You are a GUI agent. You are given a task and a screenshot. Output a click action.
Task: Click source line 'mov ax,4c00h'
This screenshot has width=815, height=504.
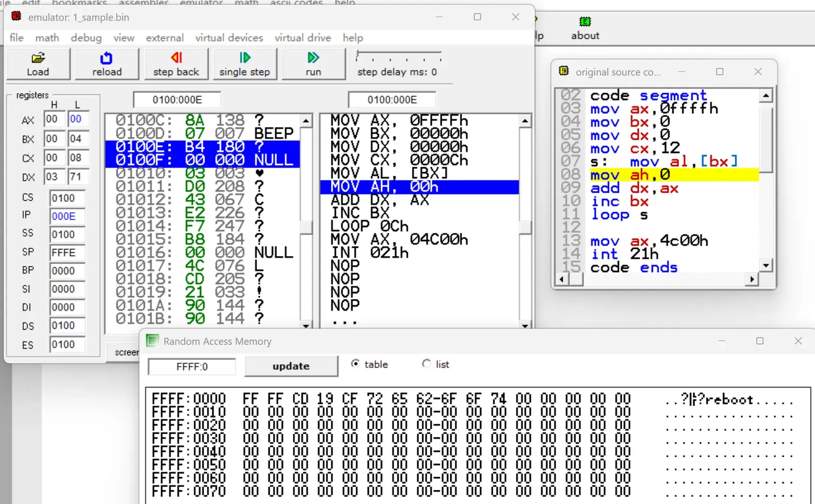click(649, 241)
